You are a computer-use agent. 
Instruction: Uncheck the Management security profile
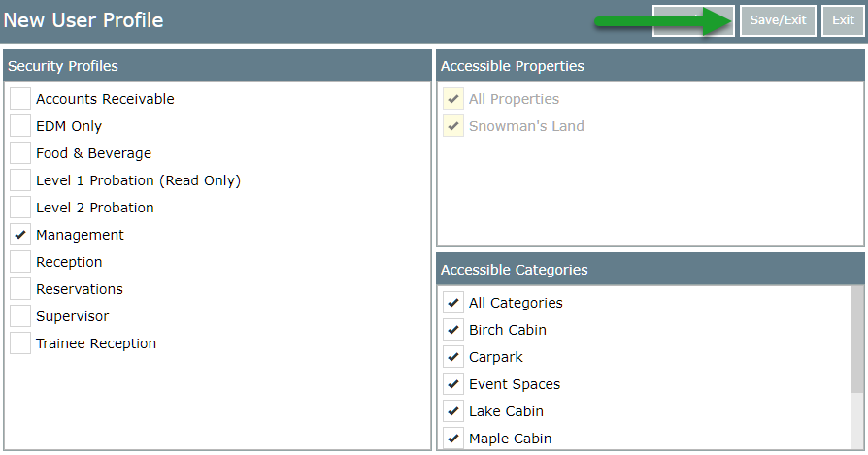[20, 235]
